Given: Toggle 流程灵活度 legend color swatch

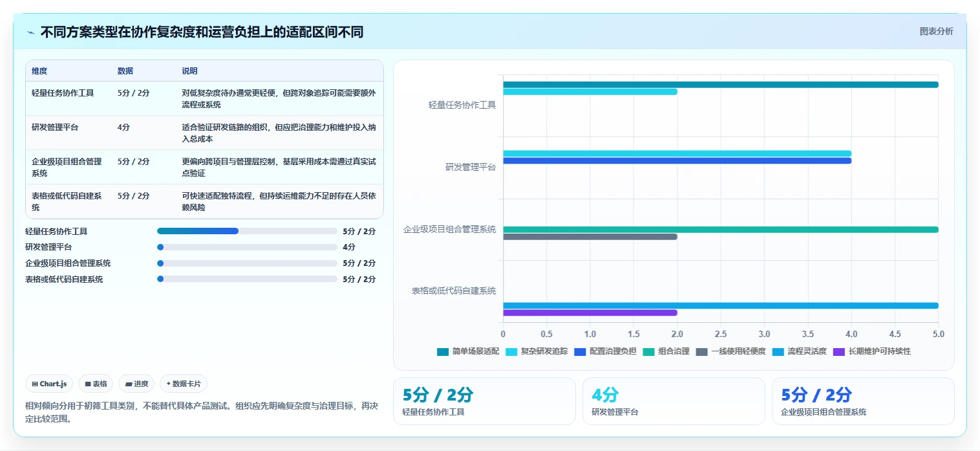Looking at the screenshot, I should [778, 352].
